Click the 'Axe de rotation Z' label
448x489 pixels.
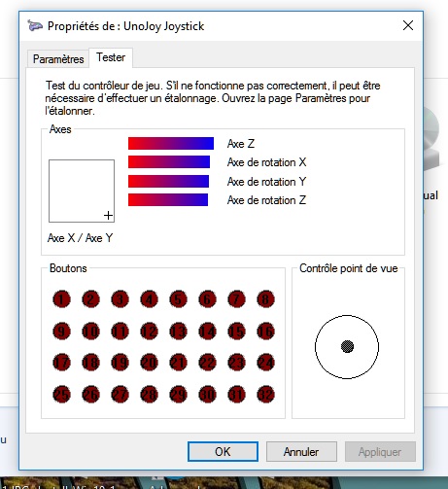[266, 200]
